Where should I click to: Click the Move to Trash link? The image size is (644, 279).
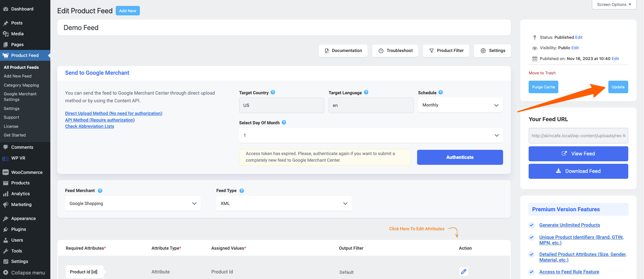(542, 73)
